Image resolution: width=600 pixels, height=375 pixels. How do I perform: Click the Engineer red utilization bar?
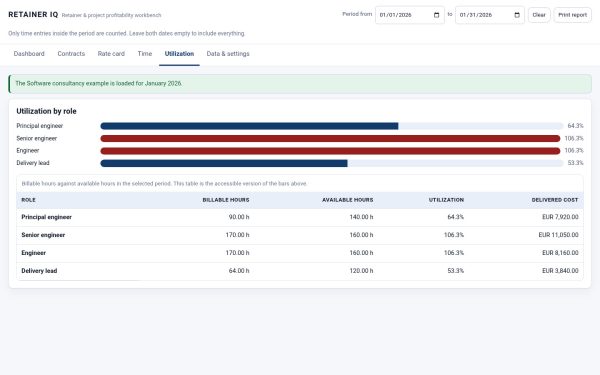[x=331, y=151]
